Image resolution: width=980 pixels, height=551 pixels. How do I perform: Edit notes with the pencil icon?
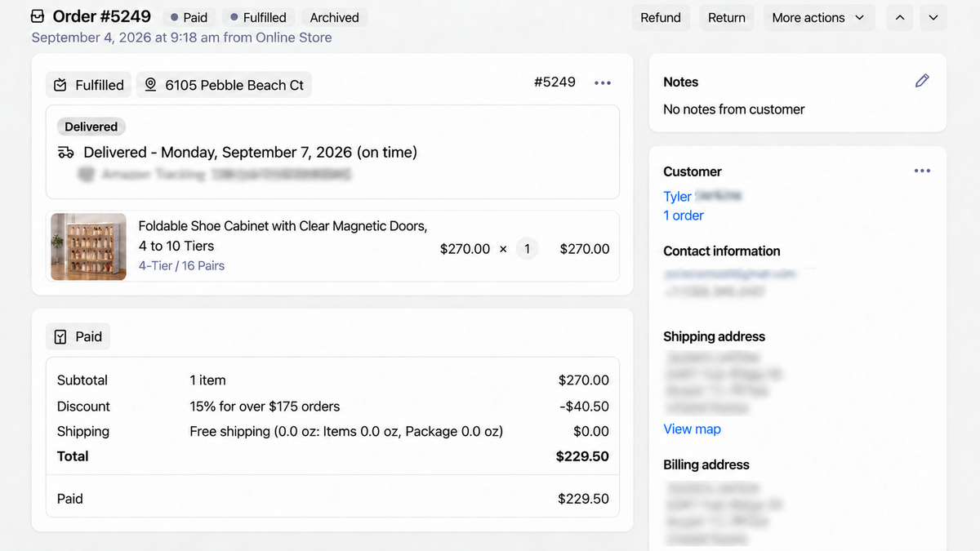click(x=922, y=81)
